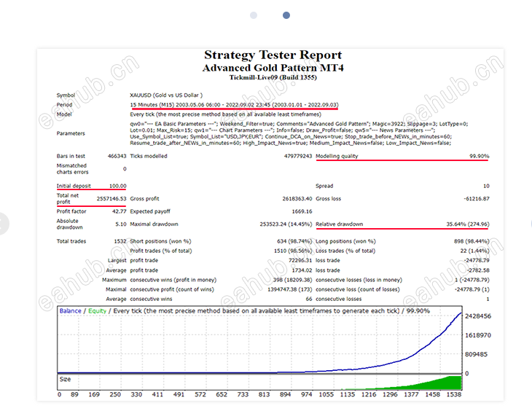Select the first carousel dot indicator
The image size is (532, 411).
254,15
